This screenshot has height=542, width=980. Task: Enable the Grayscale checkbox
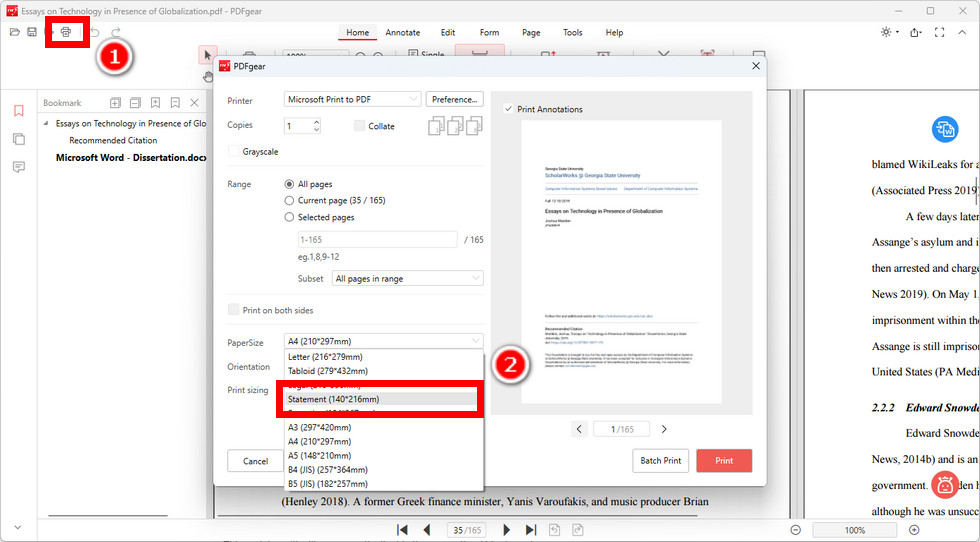[x=234, y=151]
